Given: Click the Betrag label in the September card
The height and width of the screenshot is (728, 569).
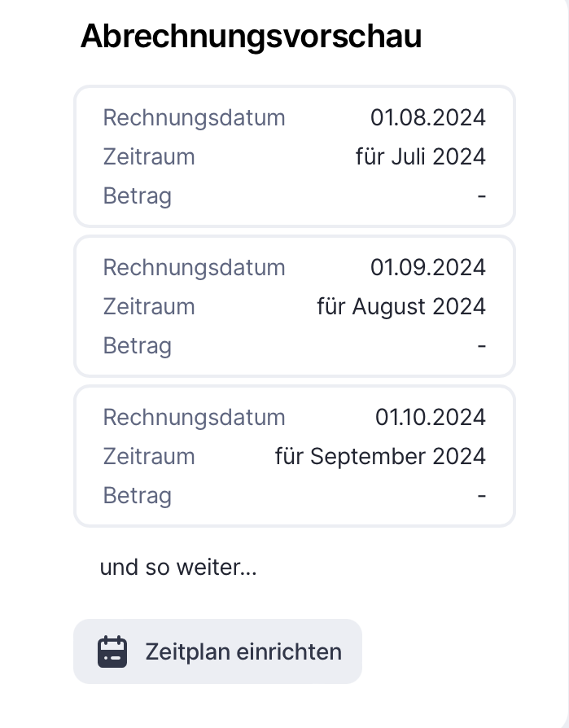Looking at the screenshot, I should click(x=137, y=495).
